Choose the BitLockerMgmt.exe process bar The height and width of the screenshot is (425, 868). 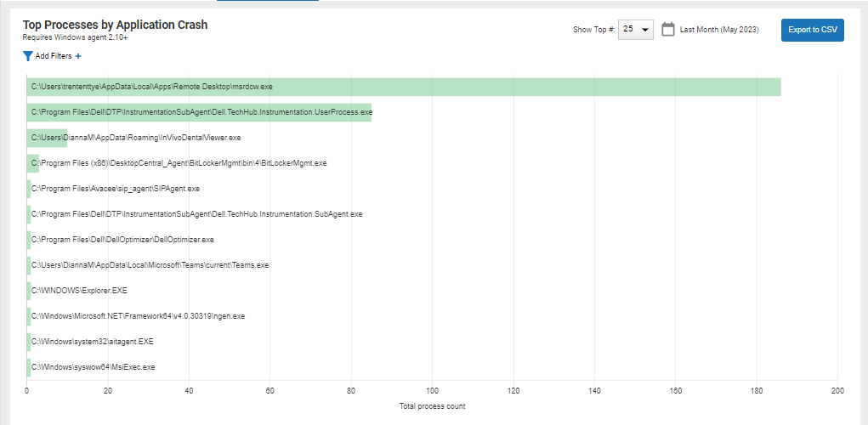point(33,163)
